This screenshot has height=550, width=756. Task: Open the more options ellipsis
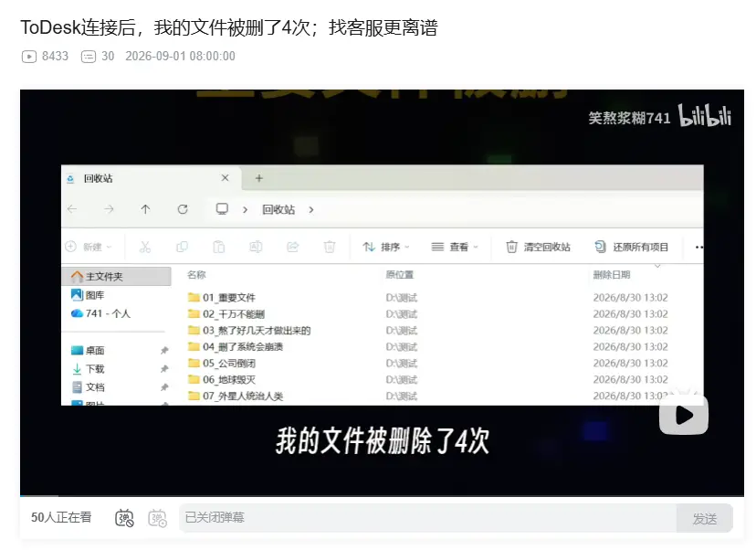pyautogui.click(x=699, y=247)
